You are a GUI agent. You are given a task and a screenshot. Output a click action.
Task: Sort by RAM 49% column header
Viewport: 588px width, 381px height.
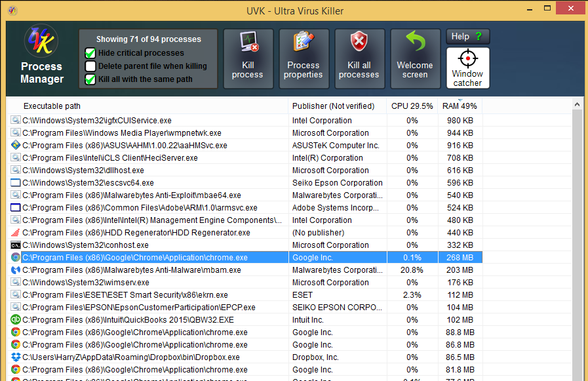(460, 106)
